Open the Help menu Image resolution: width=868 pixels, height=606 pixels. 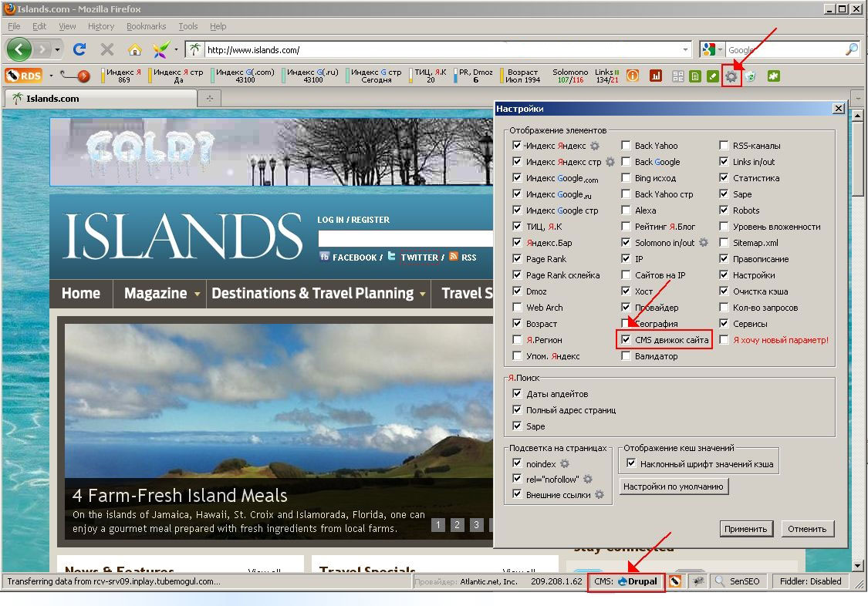218,26
